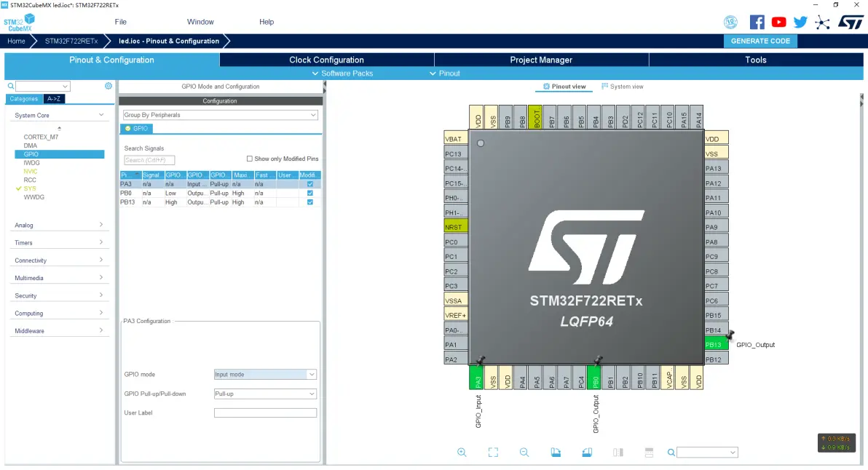Open the File menu
This screenshot has height=470, width=868.
point(121,22)
